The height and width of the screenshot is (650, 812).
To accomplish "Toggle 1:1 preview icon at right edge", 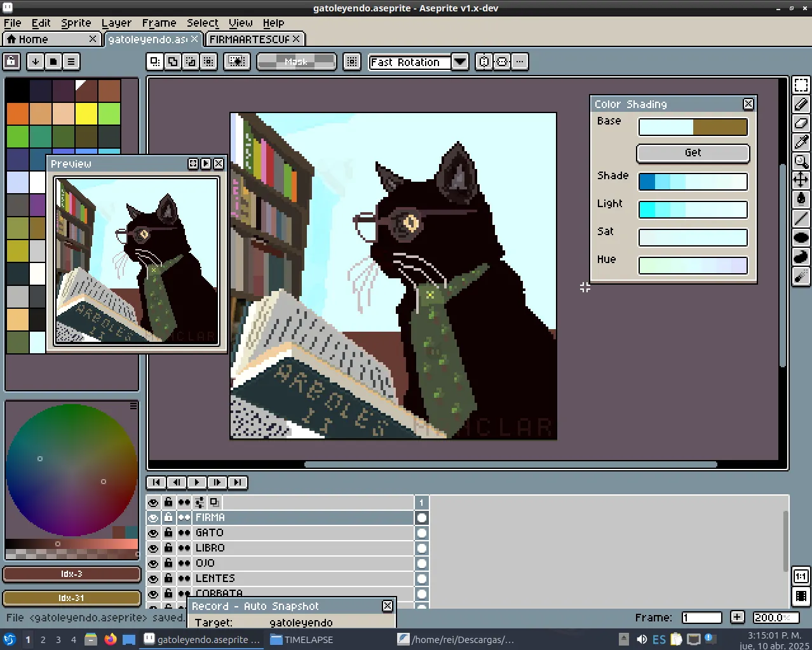I will 801,576.
